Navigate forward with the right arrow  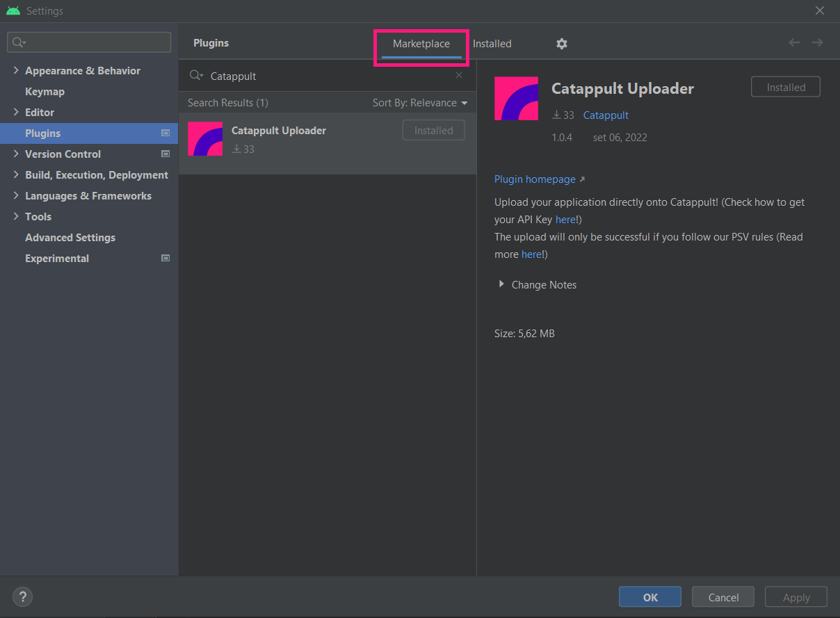tap(817, 42)
